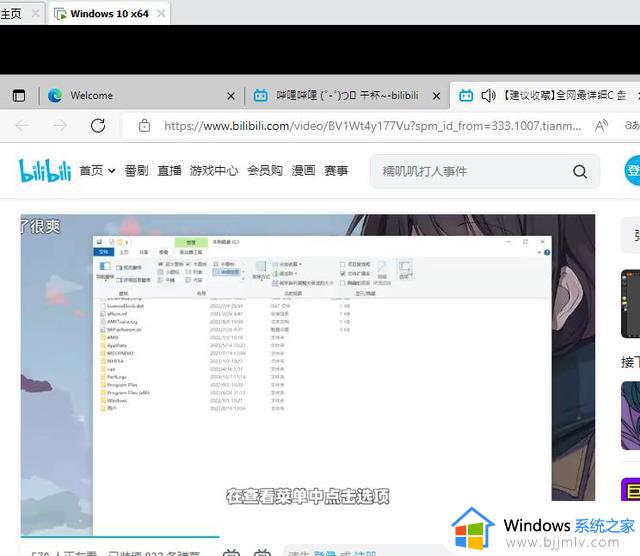Image resolution: width=640 pixels, height=556 pixels.
Task: Open the 直播 navigation link
Action: click(169, 171)
